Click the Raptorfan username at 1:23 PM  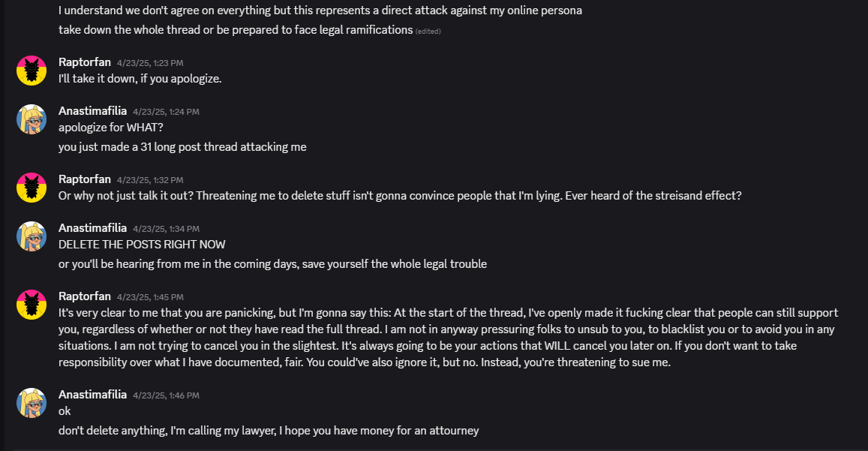[85, 62]
